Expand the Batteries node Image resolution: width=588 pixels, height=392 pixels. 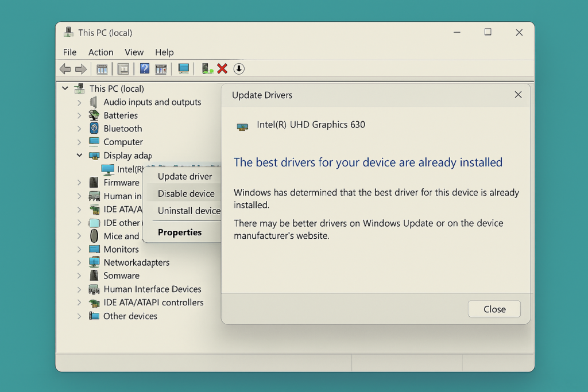(x=79, y=115)
